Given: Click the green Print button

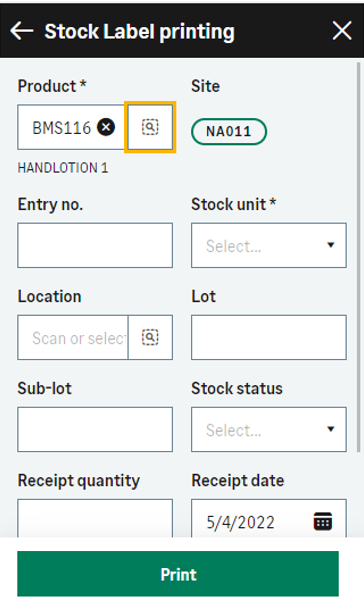Looking at the screenshot, I should [178, 574].
